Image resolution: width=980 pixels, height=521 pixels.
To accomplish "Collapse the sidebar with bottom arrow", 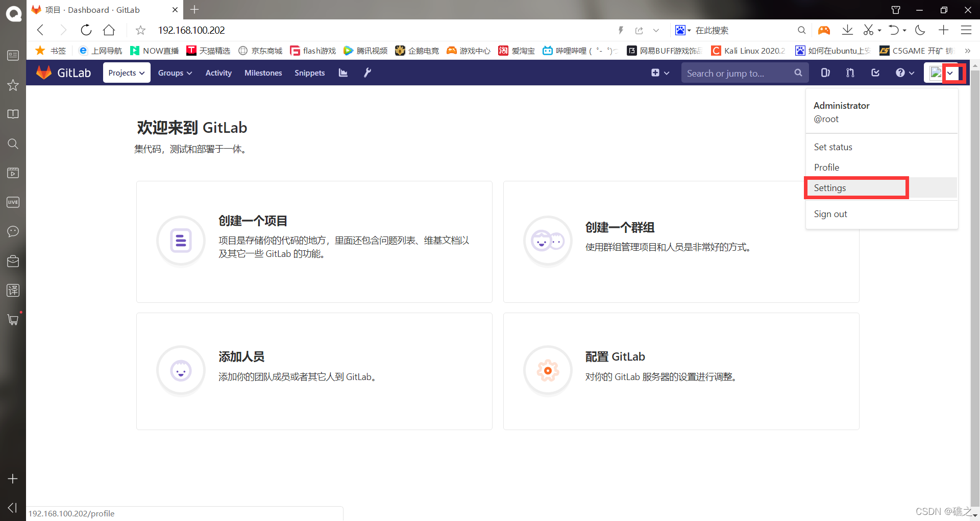I will (13, 507).
